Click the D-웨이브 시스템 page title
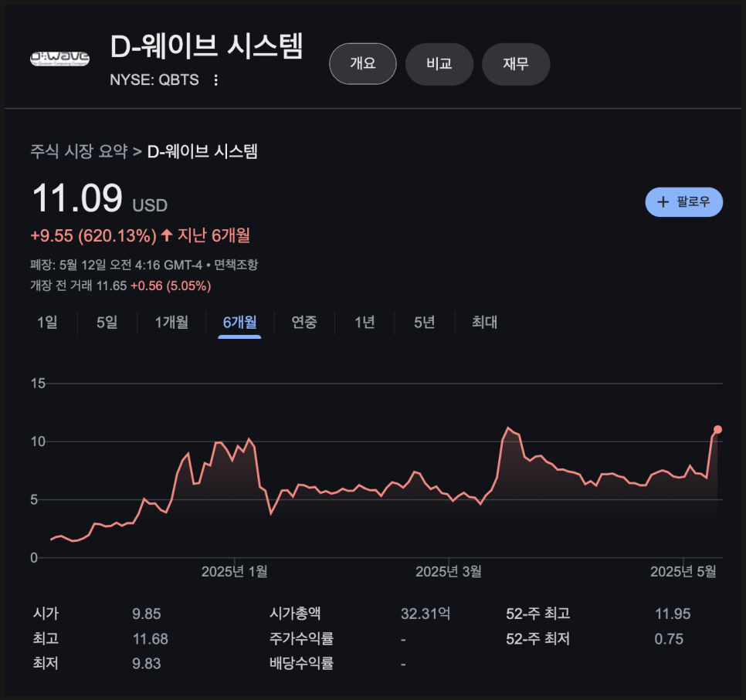 coord(206,46)
